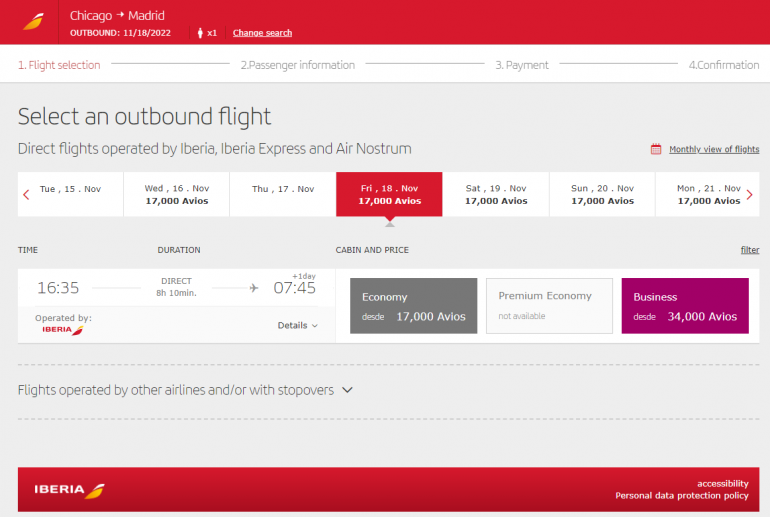Select the Thu, 17 Nov date tab
770x517 pixels.
283,189
